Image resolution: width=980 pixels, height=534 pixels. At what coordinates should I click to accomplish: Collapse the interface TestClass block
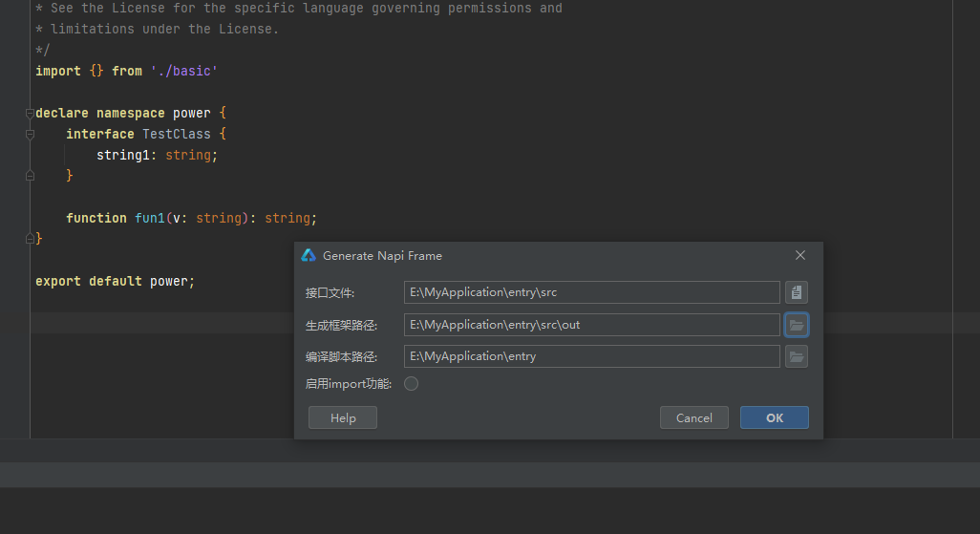(x=30, y=134)
